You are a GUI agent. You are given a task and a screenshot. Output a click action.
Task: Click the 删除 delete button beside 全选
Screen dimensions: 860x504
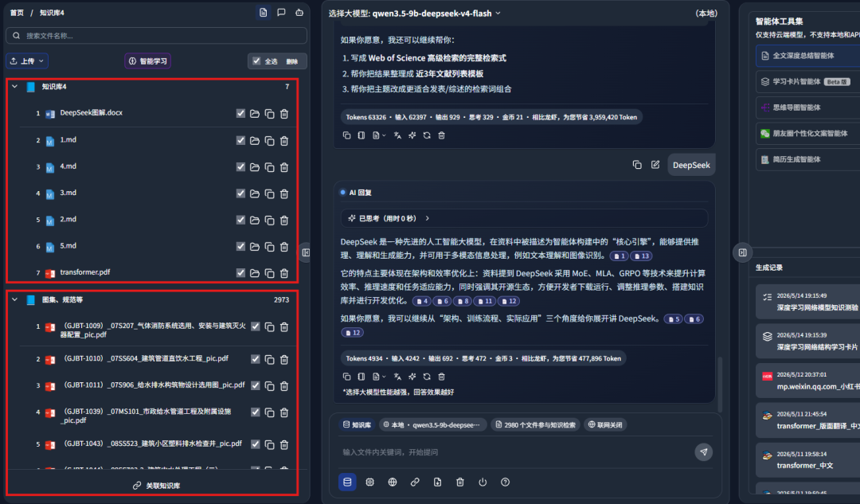point(291,61)
